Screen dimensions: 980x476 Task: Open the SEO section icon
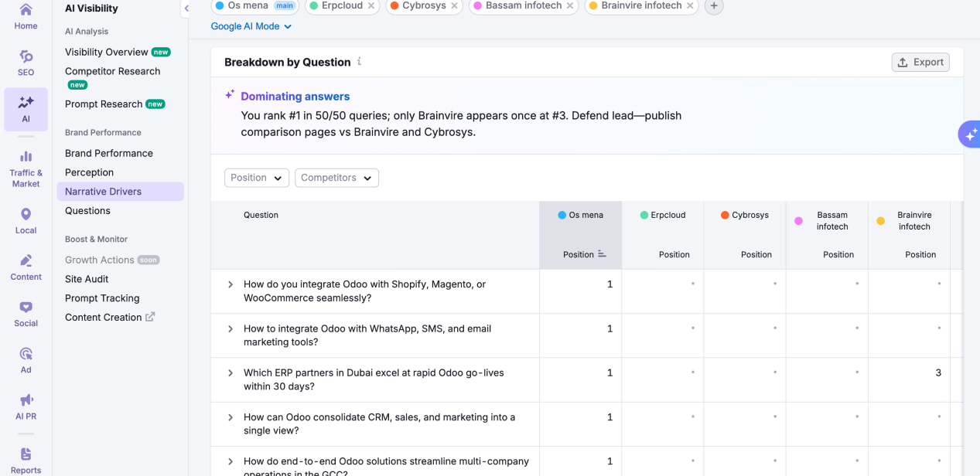click(26, 57)
